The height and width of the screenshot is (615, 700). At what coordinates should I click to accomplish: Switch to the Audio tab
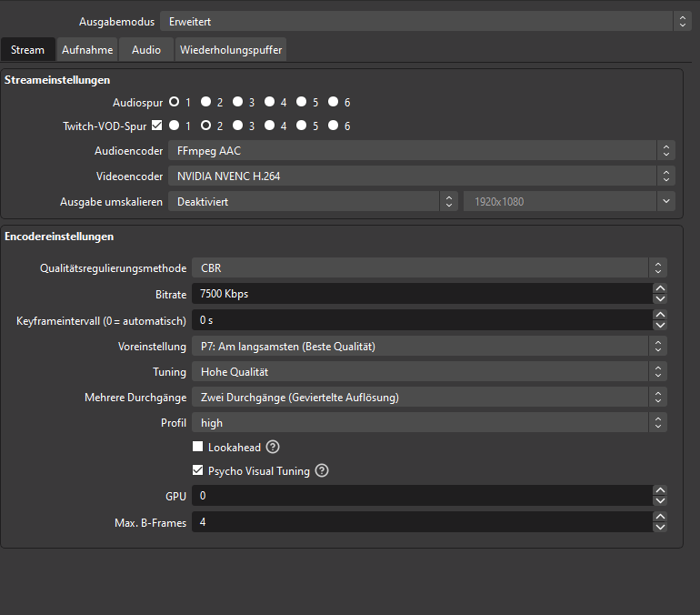coord(146,50)
